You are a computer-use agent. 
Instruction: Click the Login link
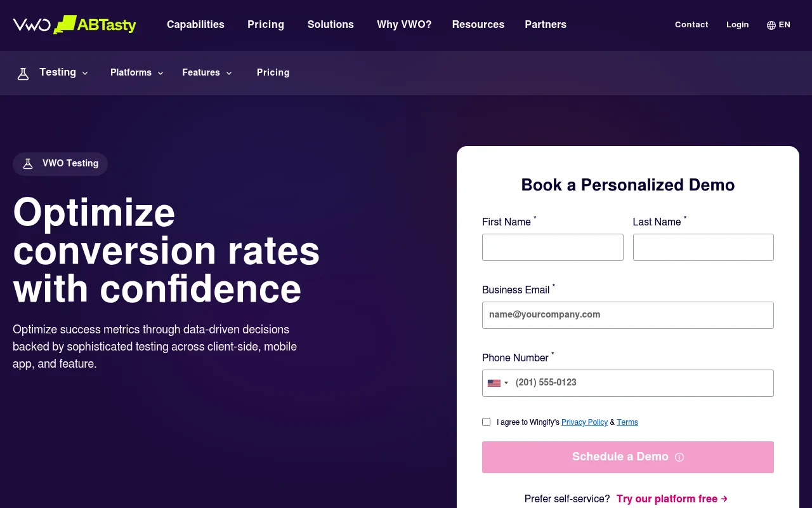(738, 25)
